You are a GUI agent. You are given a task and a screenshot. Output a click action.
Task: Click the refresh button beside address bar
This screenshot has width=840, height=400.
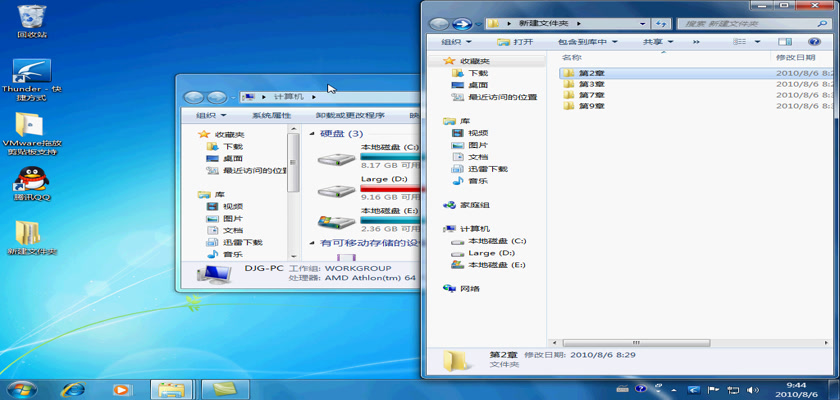[x=661, y=22]
